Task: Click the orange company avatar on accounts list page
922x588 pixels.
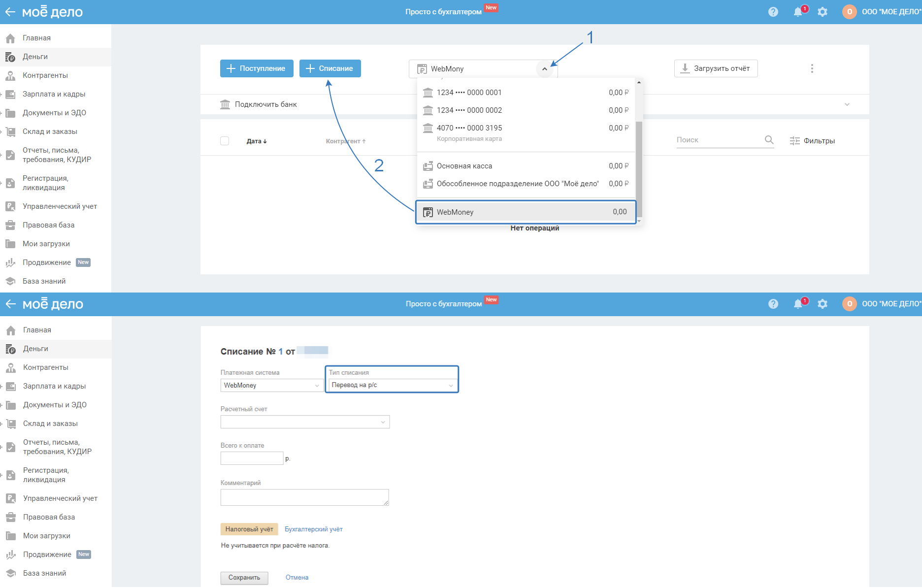Action: click(850, 12)
